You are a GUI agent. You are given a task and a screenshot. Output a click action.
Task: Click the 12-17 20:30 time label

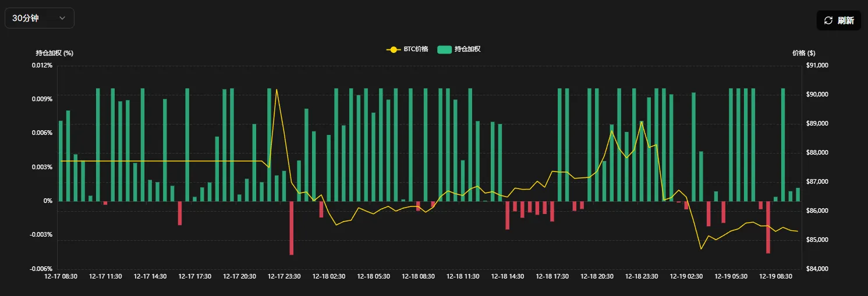tap(239, 277)
